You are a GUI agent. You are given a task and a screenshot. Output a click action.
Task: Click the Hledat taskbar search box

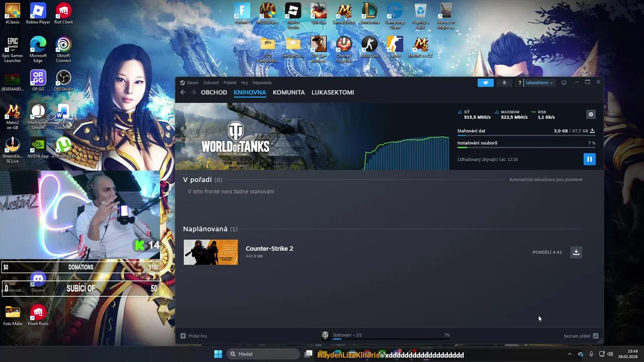pyautogui.click(x=263, y=354)
